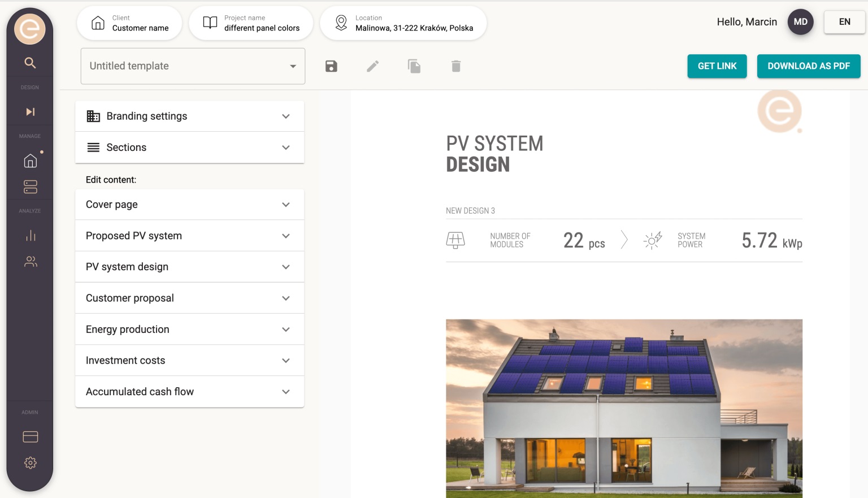Open the home icon under Manage

click(x=31, y=161)
